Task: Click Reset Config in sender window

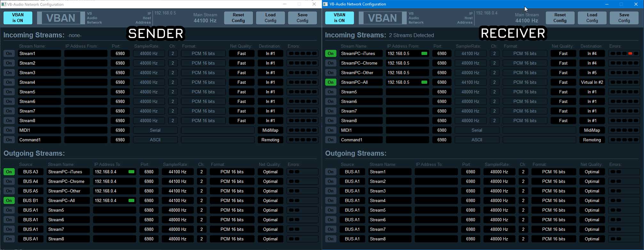Action: click(238, 18)
